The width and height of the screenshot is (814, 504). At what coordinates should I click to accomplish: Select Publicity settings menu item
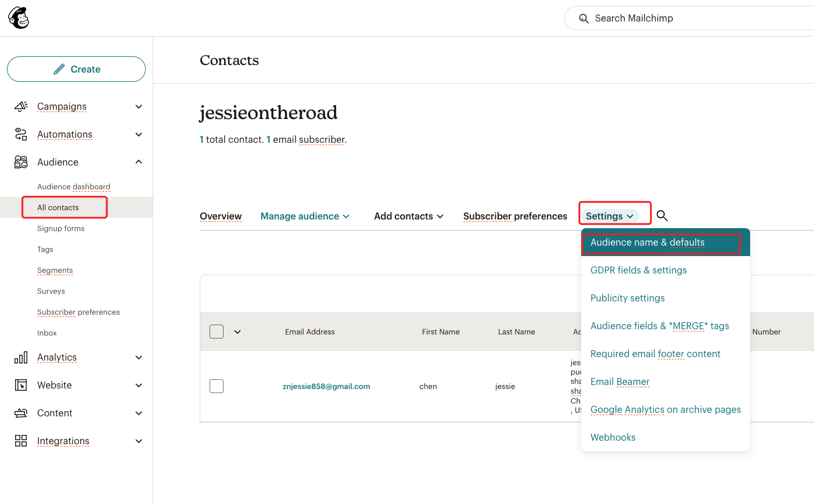[665, 298]
